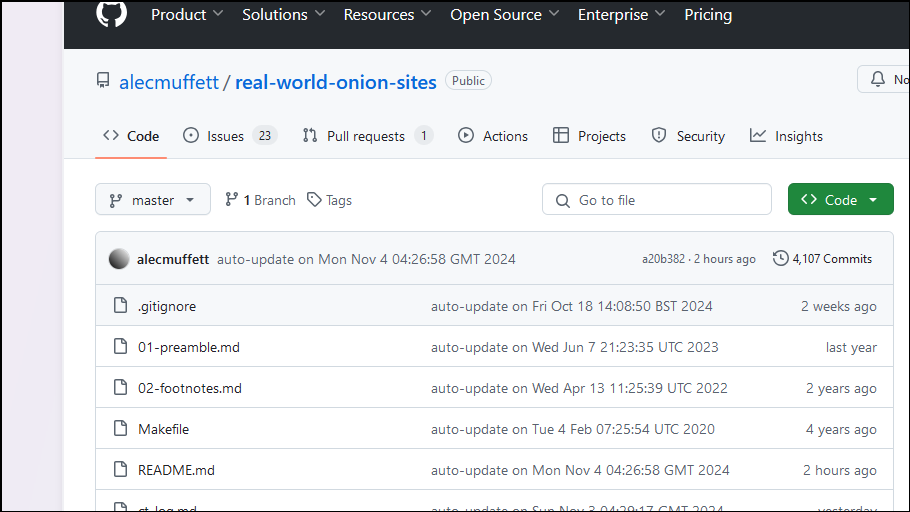Viewport: 910px width, 512px height.
Task: Expand the Enterprise menu
Action: pyautogui.click(x=621, y=15)
